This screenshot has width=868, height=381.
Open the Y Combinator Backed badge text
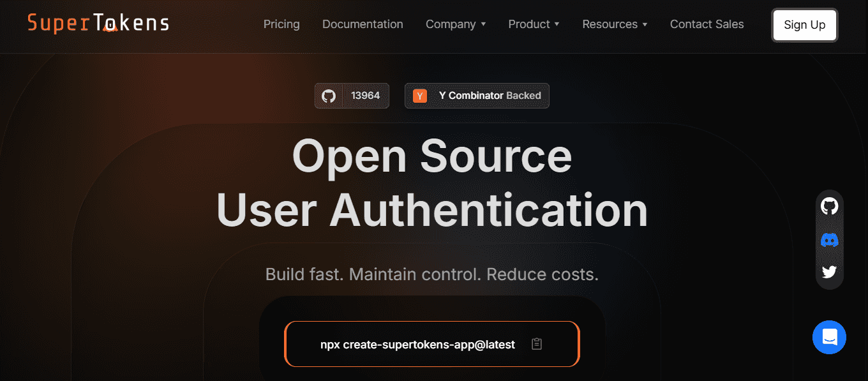[x=490, y=96]
